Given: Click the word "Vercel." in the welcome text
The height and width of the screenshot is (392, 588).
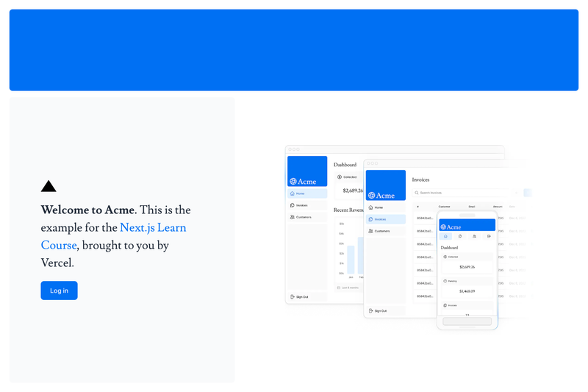Looking at the screenshot, I should (57, 263).
